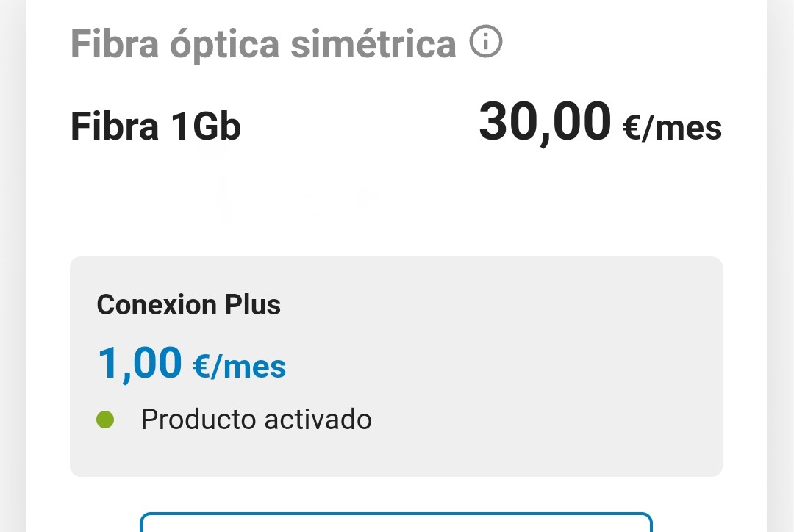Click the Producto activado status text
794x532 pixels.
click(x=257, y=420)
